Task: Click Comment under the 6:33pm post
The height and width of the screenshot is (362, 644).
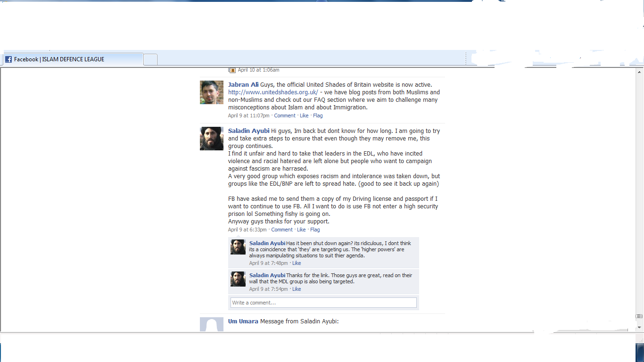Action: [282, 230]
